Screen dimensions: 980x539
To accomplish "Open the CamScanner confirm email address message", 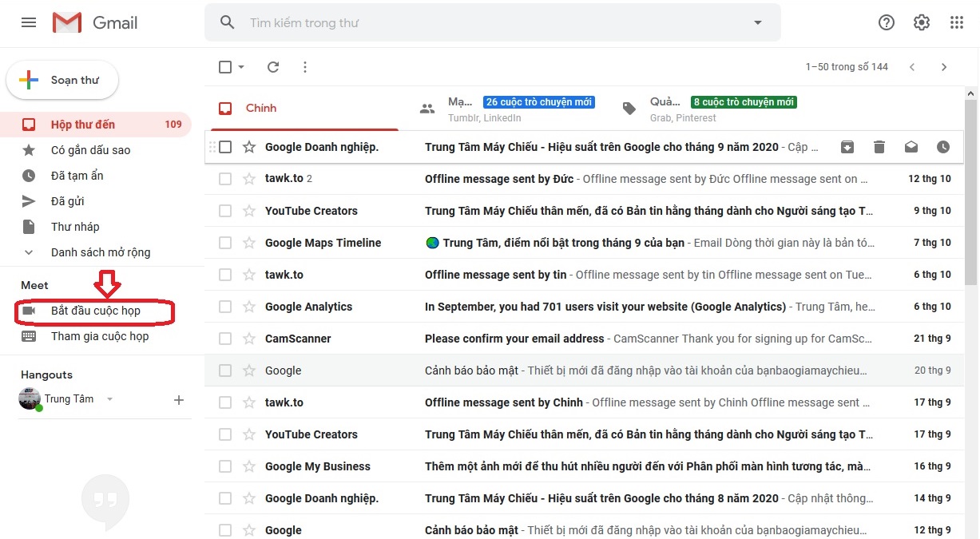I will [585, 339].
